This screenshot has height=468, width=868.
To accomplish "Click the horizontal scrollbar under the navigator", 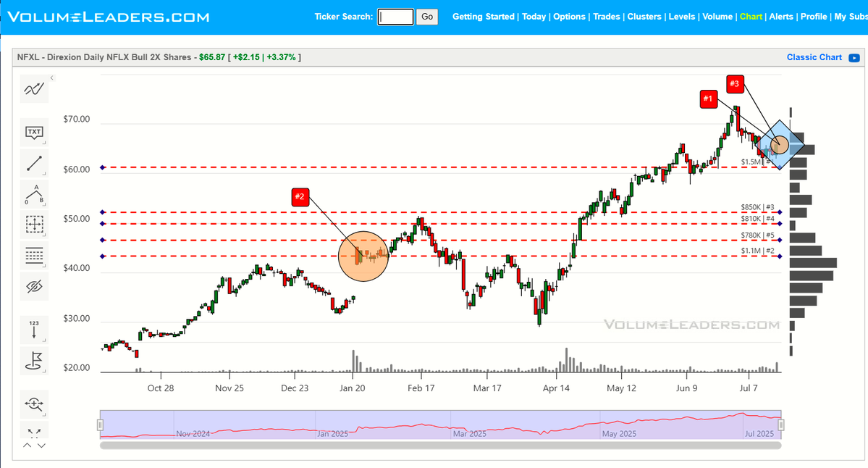I will pos(441,445).
